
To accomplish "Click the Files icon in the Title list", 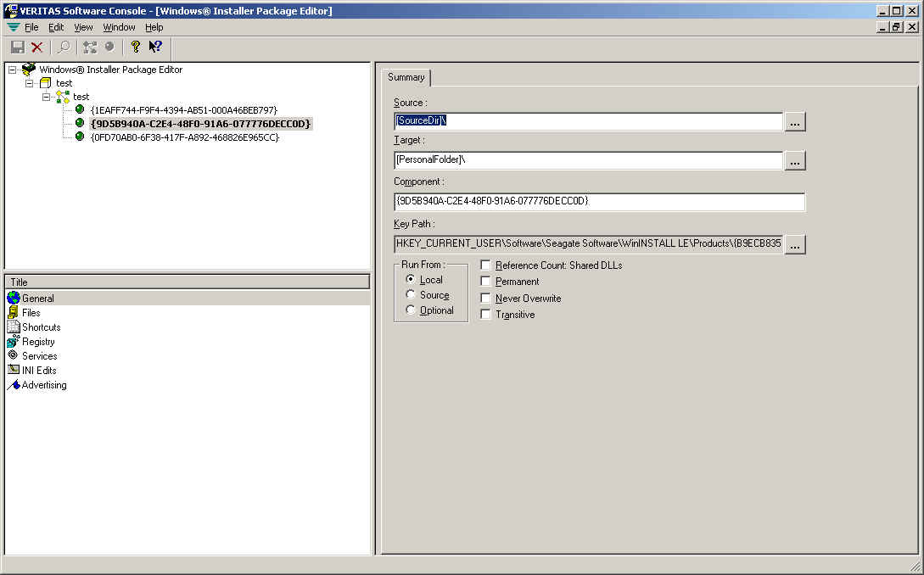I will pos(13,313).
